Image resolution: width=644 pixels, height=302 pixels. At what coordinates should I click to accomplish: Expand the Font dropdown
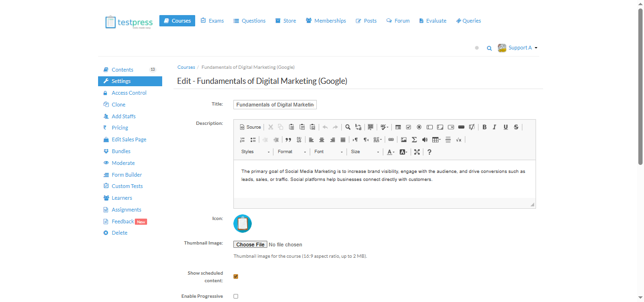[329, 152]
